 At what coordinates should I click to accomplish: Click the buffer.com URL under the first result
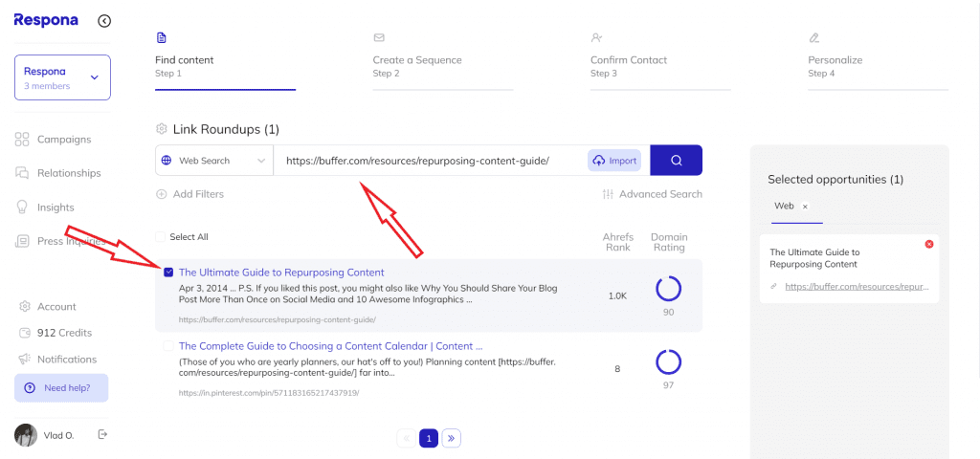[x=277, y=319]
